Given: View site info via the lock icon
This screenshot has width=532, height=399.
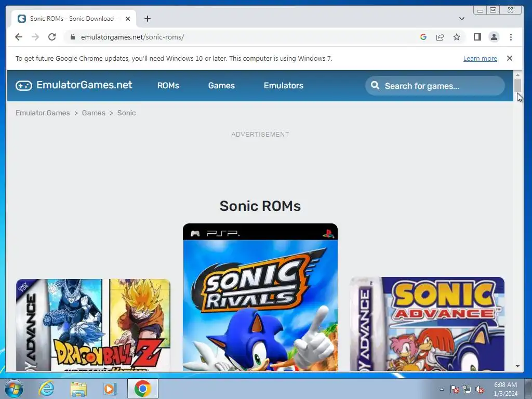Looking at the screenshot, I should [73, 37].
